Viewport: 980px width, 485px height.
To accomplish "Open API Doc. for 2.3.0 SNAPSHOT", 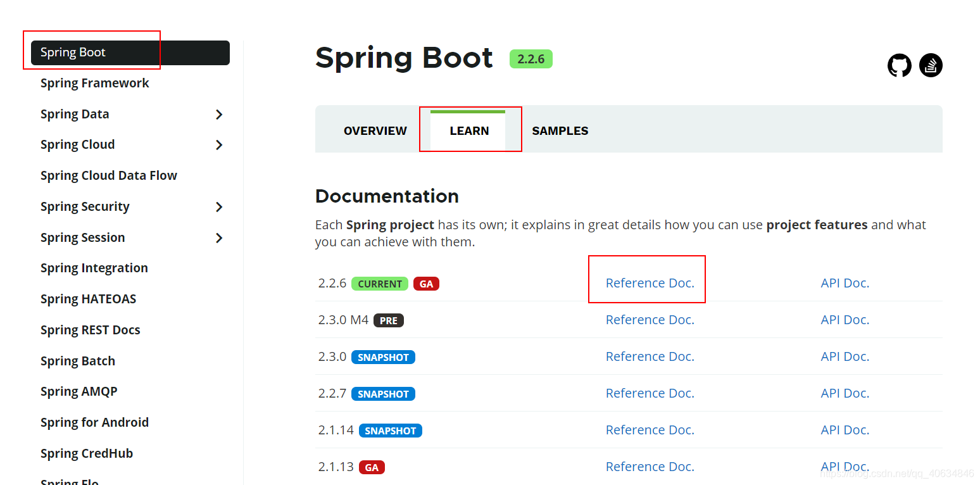I will pyautogui.click(x=845, y=356).
